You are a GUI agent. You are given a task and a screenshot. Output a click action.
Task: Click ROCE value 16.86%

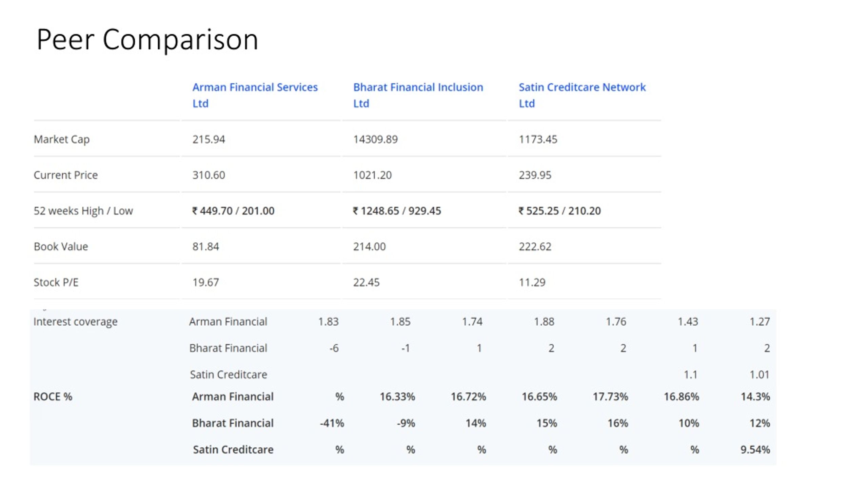(x=681, y=396)
